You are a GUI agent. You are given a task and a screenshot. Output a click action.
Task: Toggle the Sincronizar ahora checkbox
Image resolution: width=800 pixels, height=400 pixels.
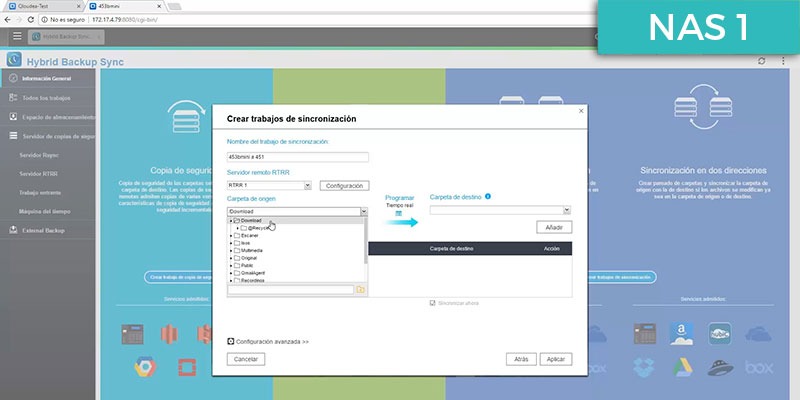433,303
